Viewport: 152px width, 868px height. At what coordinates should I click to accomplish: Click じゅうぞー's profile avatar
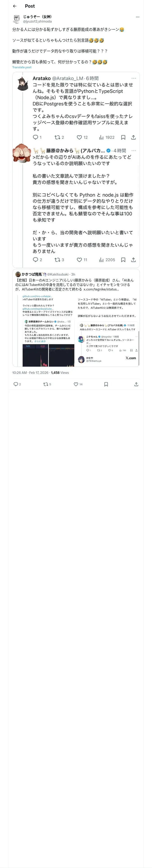(x=16, y=19)
